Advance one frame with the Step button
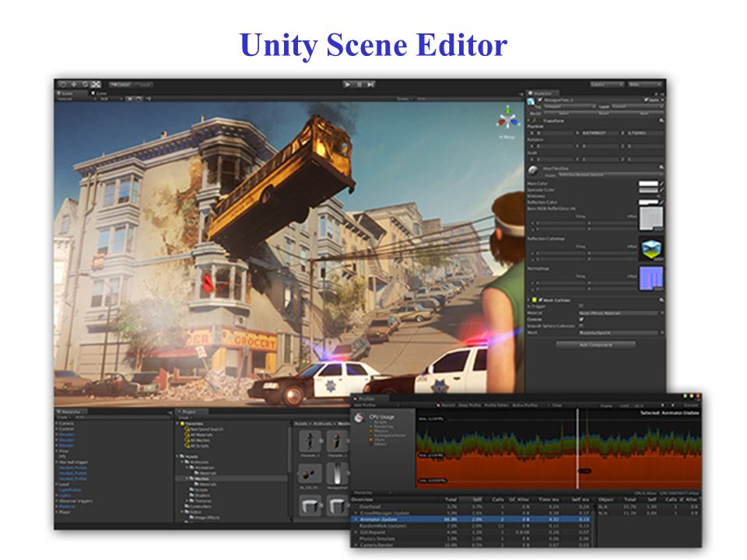Viewport: 747px width, 560px height. [x=370, y=84]
